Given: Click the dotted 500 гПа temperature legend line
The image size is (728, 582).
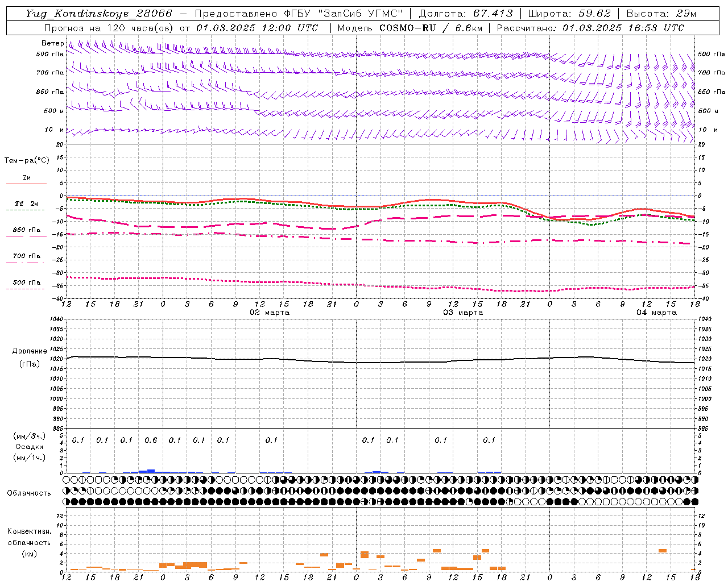Looking at the screenshot, I should [25, 289].
